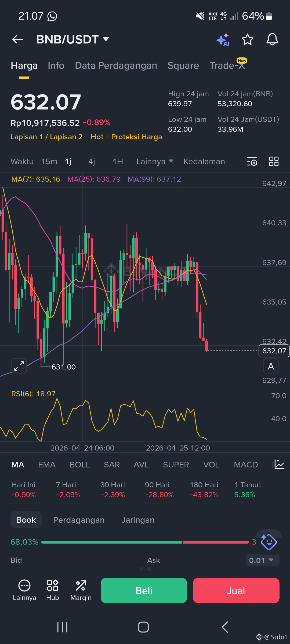290x644 pixels.
Task: Tap bid/ask ratio bar
Action: point(145,542)
